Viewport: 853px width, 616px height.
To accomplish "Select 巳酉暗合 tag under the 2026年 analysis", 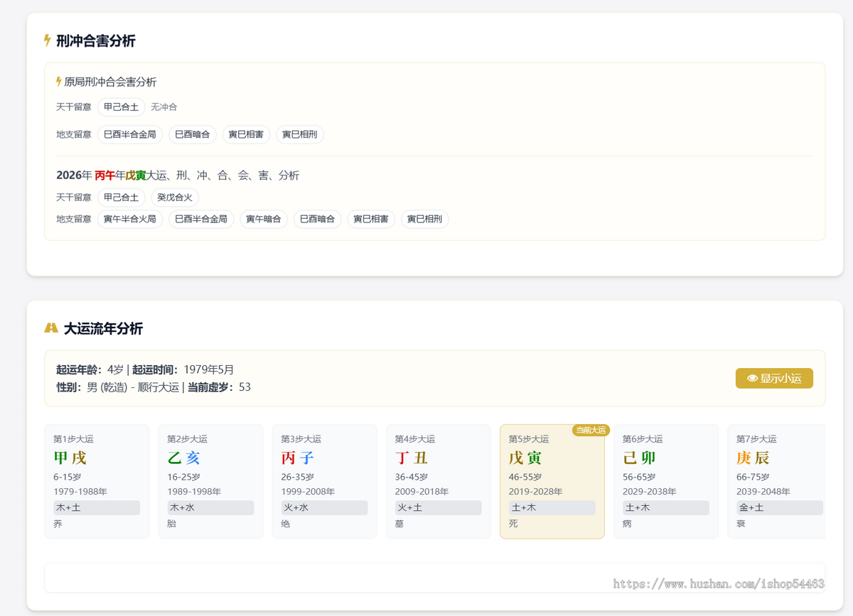I will click(x=318, y=219).
